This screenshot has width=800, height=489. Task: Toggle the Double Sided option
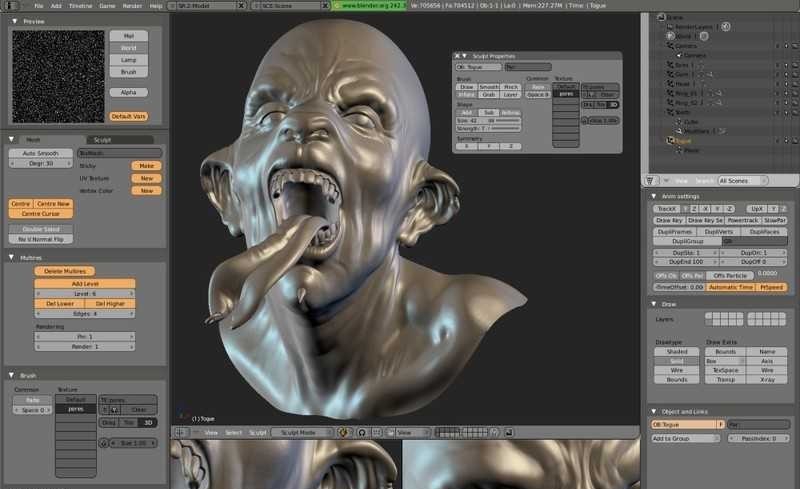click(x=41, y=229)
